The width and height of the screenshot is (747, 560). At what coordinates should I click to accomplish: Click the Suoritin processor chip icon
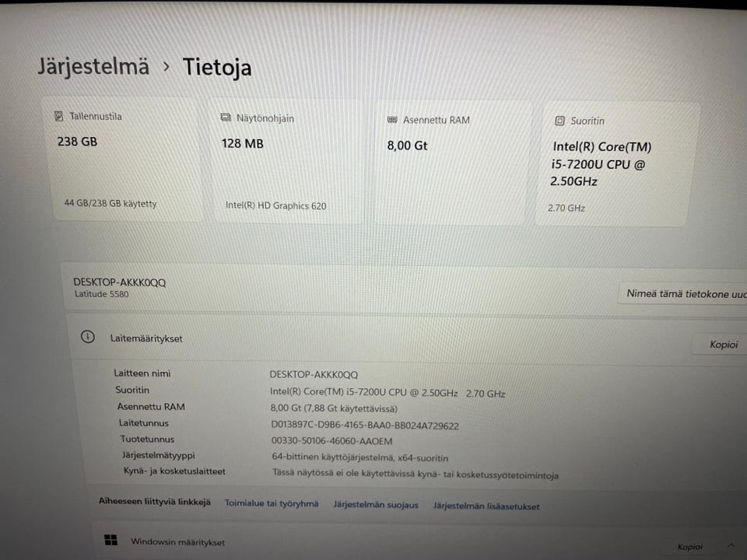[x=559, y=121]
